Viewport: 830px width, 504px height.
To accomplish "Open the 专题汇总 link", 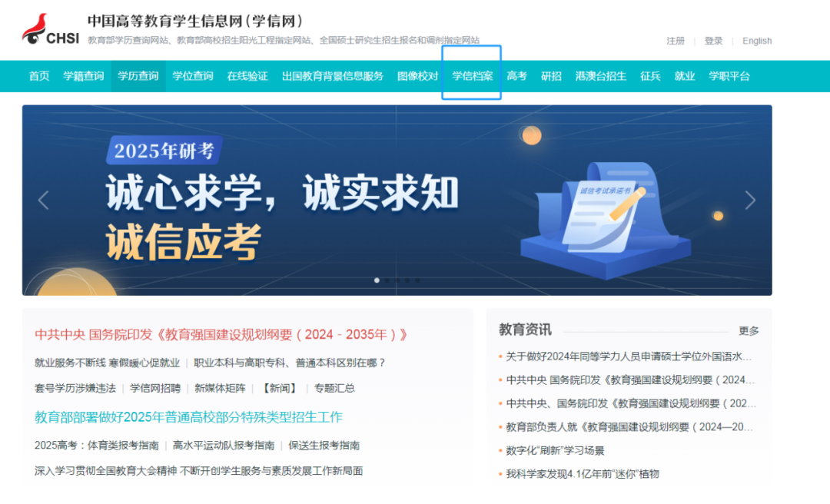I will [x=334, y=388].
